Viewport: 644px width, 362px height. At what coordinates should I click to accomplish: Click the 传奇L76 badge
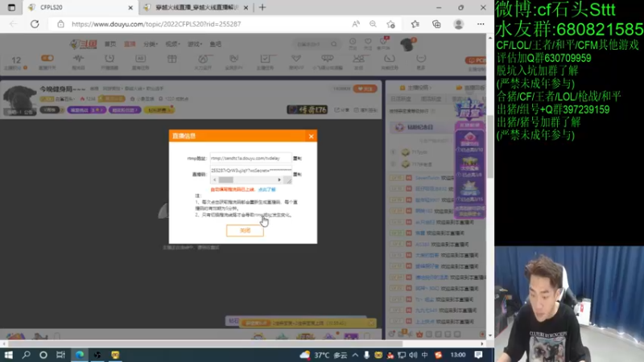308,109
